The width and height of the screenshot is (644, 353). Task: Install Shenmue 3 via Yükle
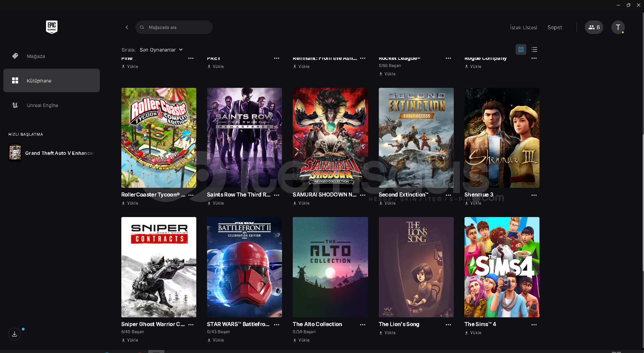click(473, 203)
